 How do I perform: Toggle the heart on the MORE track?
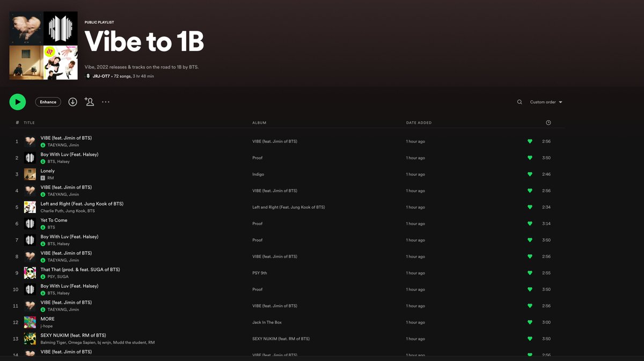(530, 322)
